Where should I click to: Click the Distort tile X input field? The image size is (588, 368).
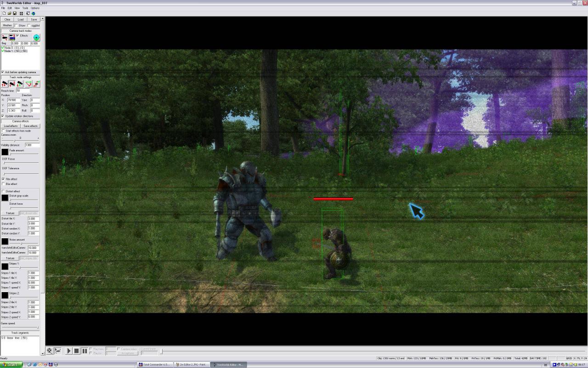(x=34, y=218)
